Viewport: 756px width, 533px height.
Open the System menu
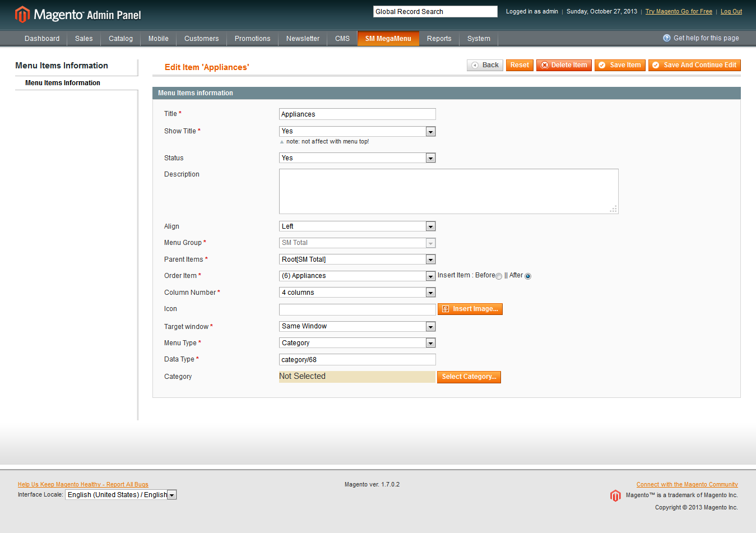479,39
